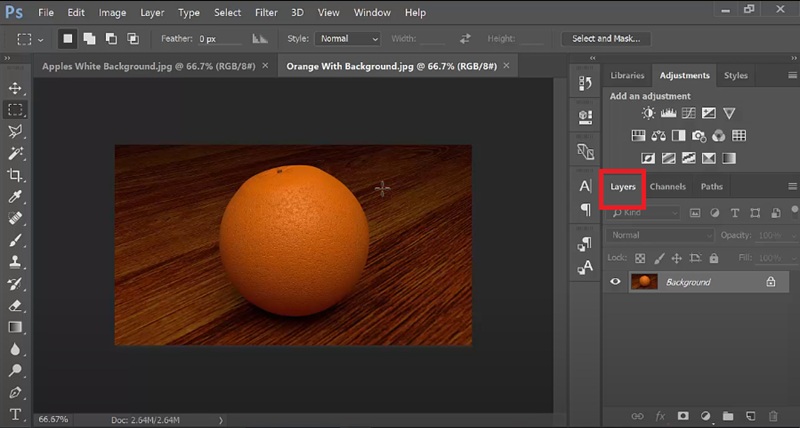Select the Eraser tool
Viewport: 800px width, 428px height.
(15, 305)
